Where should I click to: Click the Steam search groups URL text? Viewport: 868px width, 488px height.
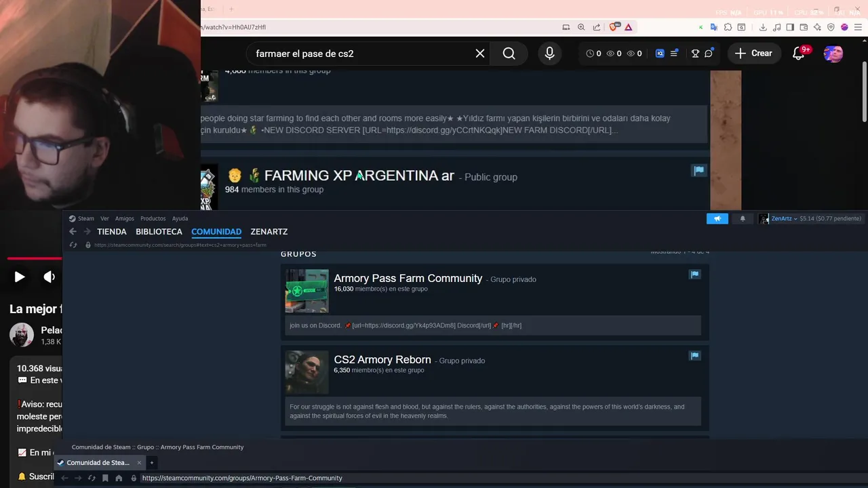point(180,245)
